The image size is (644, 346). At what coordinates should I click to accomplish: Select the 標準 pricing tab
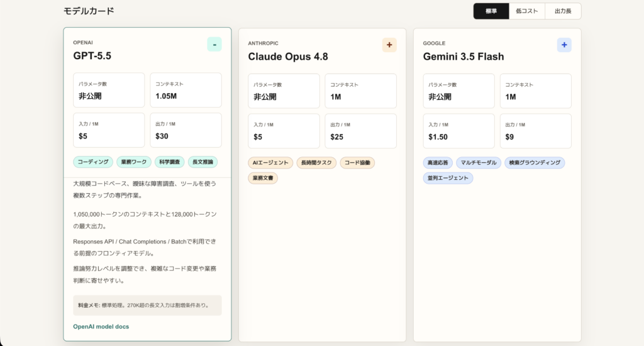point(491,11)
